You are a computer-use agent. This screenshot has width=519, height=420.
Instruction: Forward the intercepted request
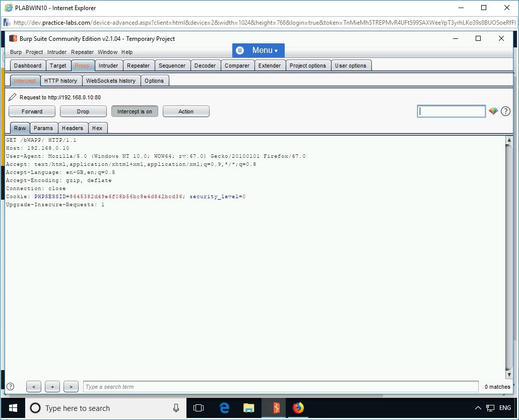click(x=32, y=111)
